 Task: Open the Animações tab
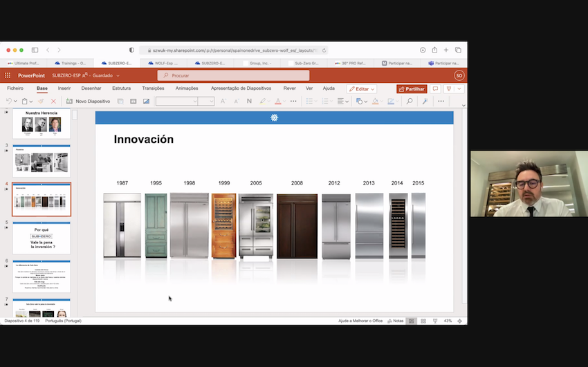[187, 88]
